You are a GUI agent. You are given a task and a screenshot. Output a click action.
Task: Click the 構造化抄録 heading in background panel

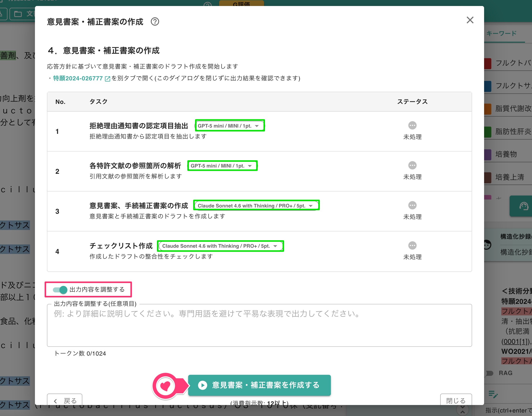[516, 236]
